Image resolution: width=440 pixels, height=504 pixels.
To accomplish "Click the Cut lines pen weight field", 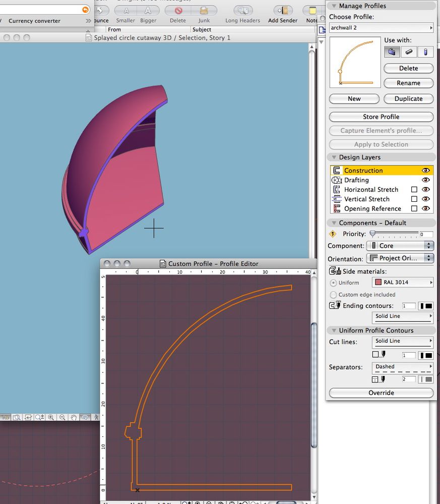I will (x=409, y=355).
